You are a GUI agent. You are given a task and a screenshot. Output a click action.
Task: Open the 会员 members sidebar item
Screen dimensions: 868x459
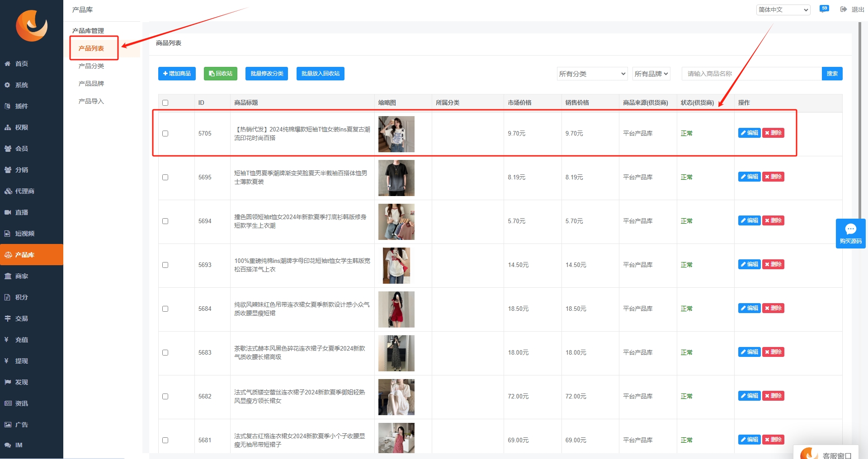pos(32,149)
